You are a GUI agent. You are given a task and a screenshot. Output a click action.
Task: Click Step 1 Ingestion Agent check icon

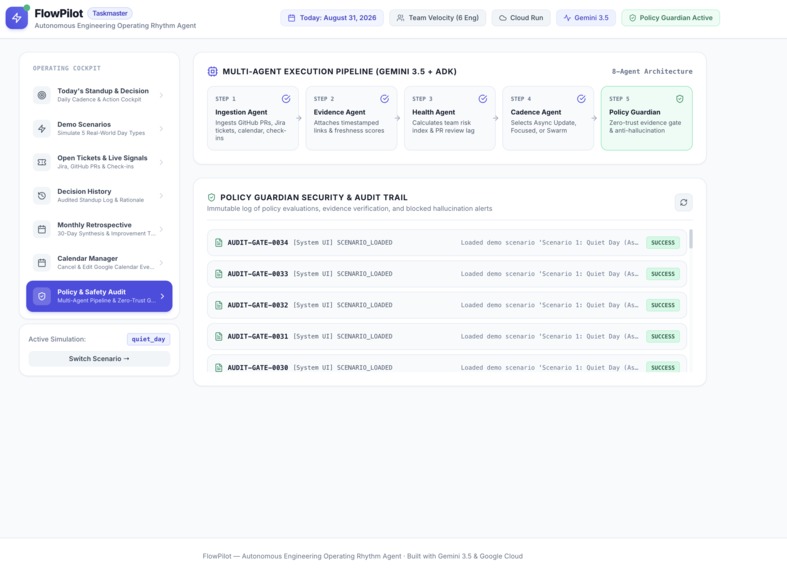[x=286, y=99]
